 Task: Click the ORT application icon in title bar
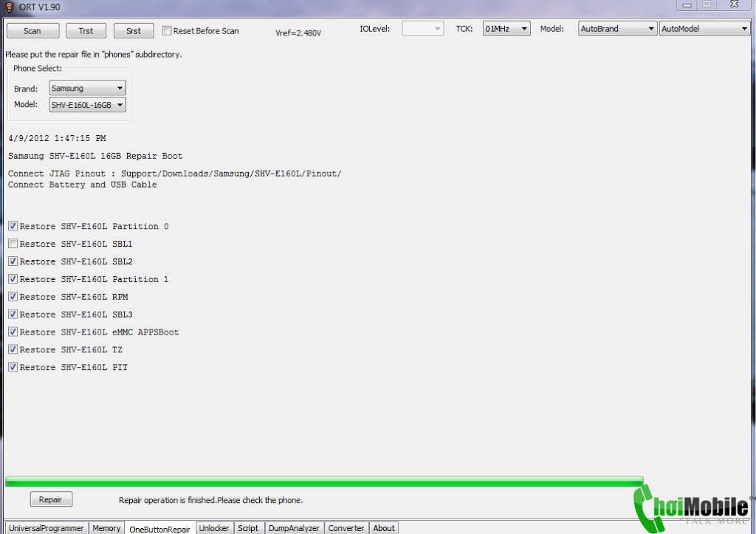pos(9,7)
